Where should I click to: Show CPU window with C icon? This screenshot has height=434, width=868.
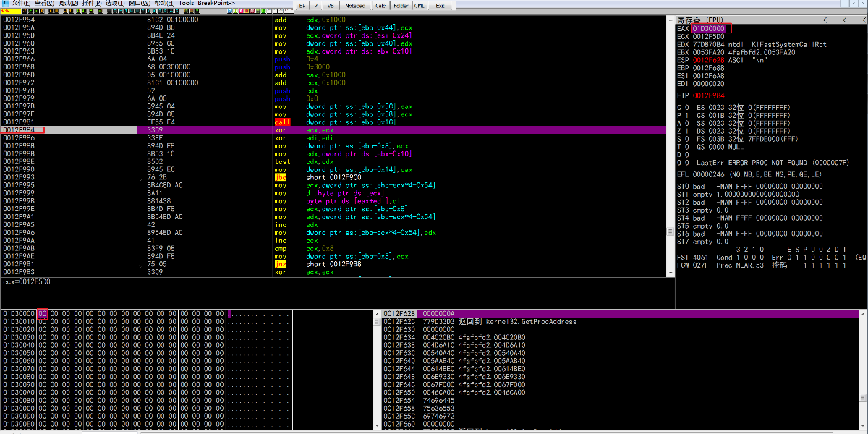coord(142,11)
